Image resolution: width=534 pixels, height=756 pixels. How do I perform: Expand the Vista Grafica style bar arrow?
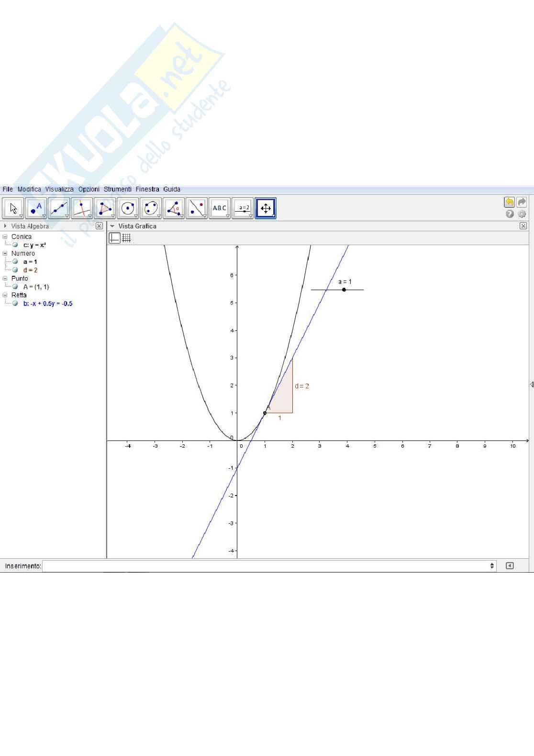pos(112,226)
